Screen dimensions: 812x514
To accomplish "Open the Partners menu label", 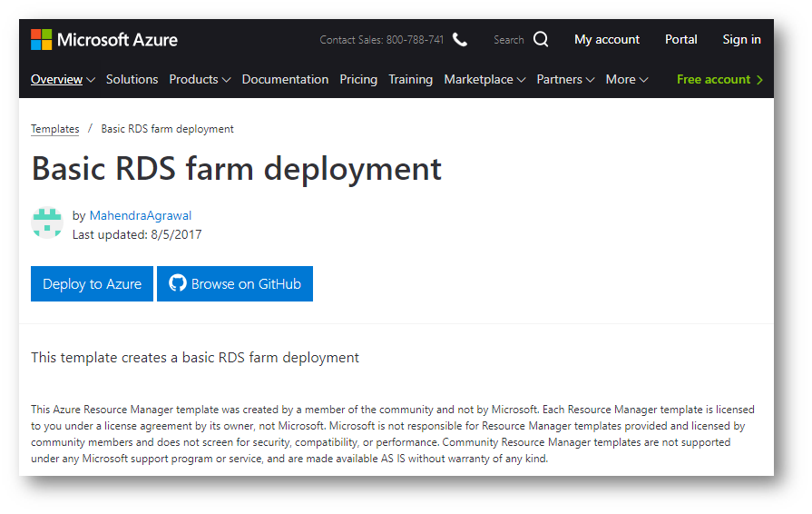I will (559, 79).
